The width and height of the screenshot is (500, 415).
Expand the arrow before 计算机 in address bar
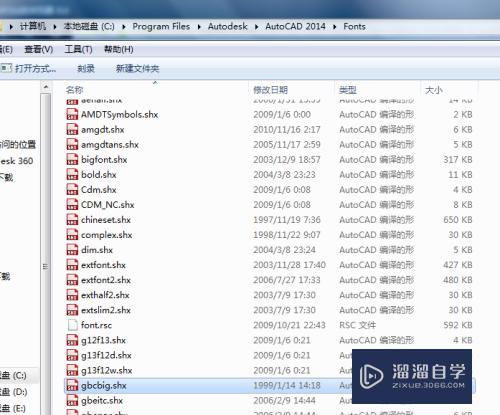(11, 26)
